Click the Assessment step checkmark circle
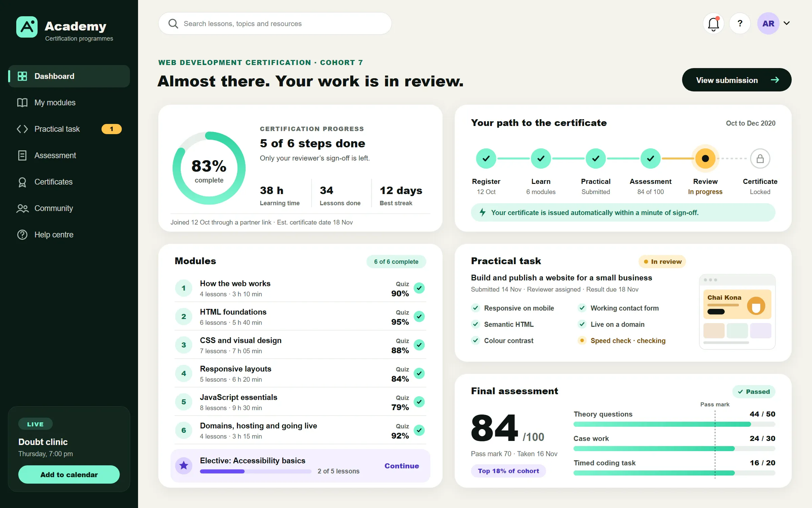 tap(651, 158)
